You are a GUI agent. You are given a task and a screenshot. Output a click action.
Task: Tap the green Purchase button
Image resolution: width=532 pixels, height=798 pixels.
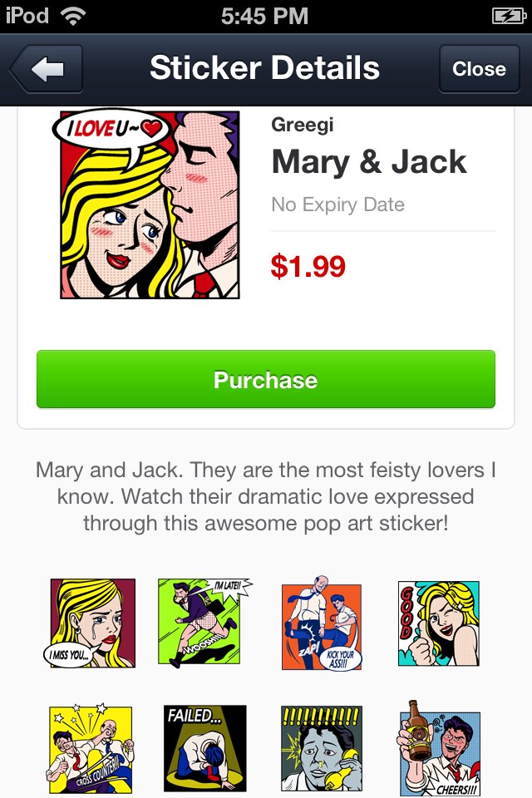pyautogui.click(x=266, y=379)
